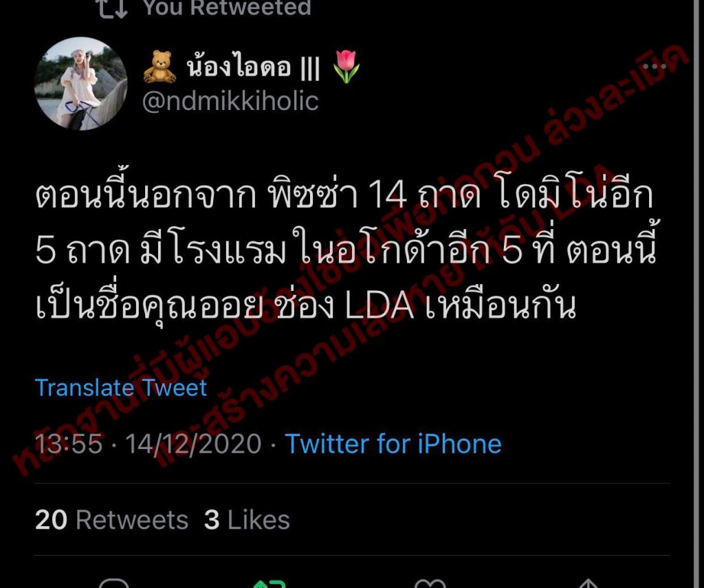Undo retweet via the green retweet icon
704x588 pixels.
[269, 584]
